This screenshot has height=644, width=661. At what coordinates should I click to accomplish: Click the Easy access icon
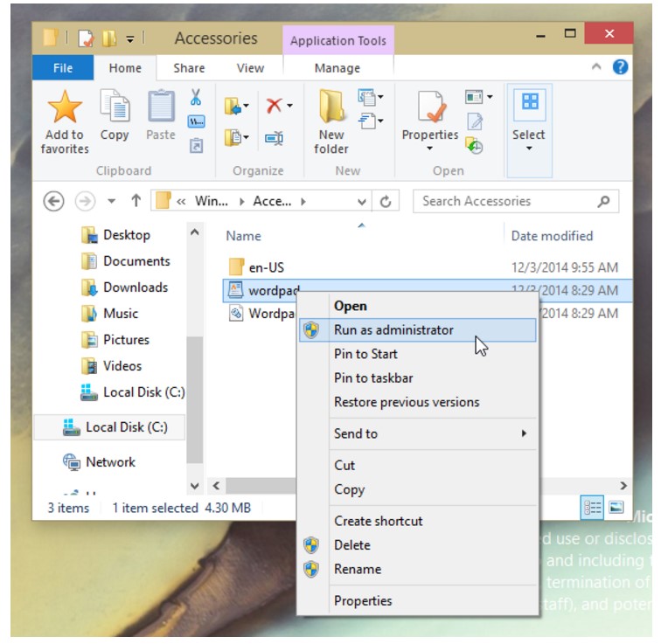point(366,121)
